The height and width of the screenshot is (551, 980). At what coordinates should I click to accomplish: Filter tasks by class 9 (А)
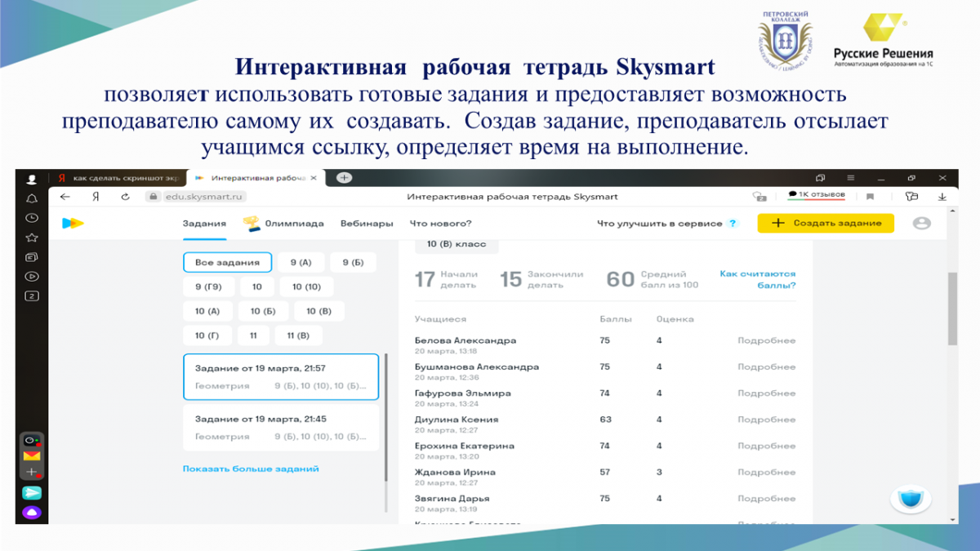[x=301, y=263]
